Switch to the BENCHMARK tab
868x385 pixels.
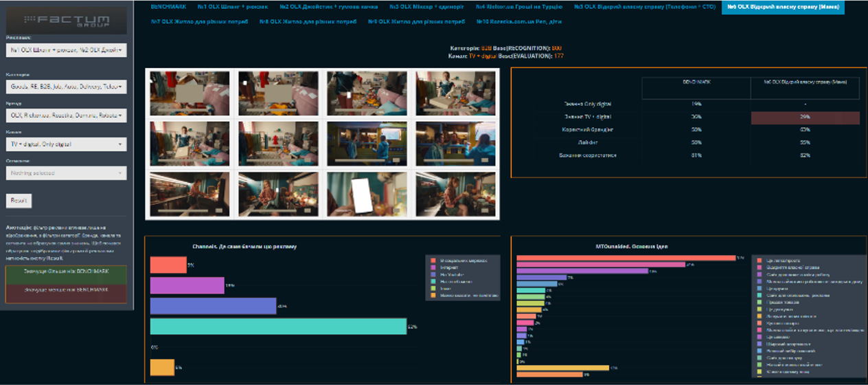coord(168,7)
